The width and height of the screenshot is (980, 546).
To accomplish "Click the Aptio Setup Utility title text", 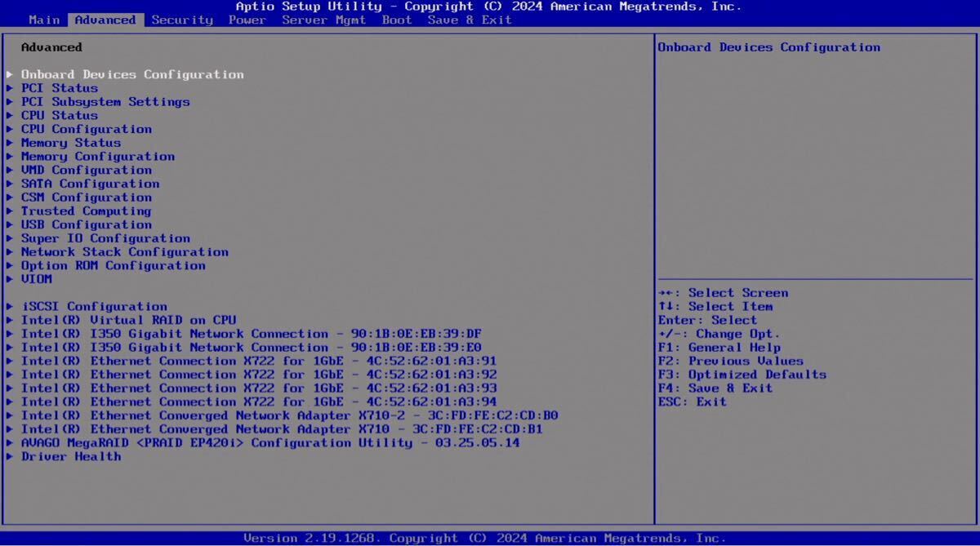I will coord(489,7).
